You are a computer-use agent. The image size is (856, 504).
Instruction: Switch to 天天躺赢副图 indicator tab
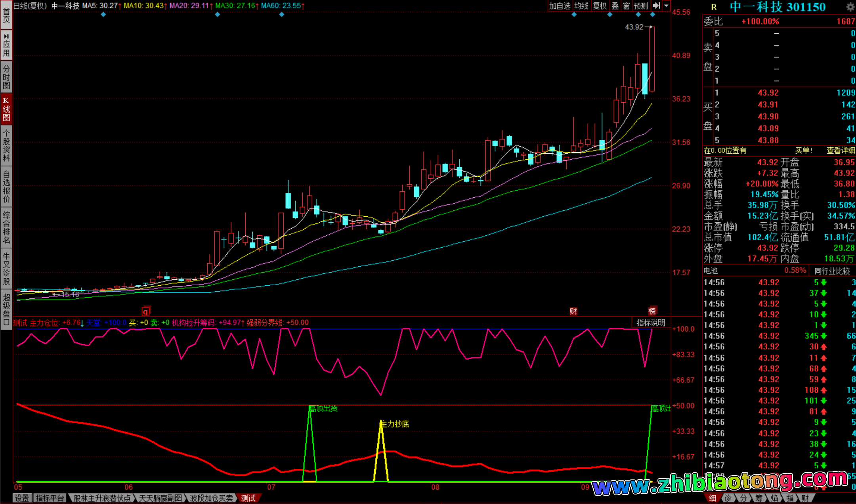(x=160, y=498)
